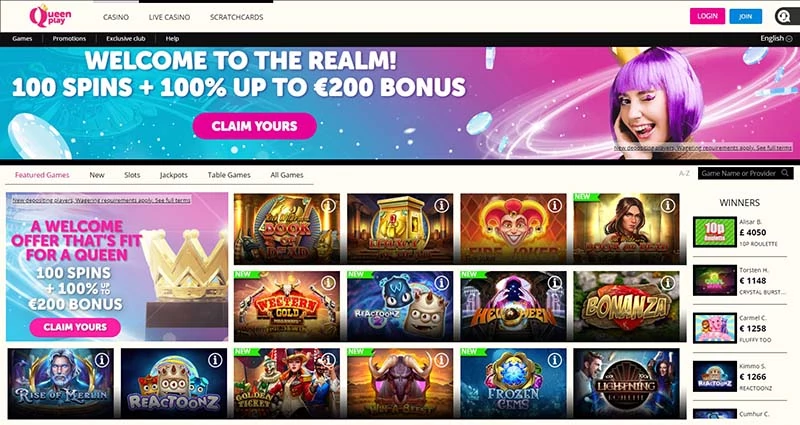This screenshot has height=425, width=800.
Task: Show info for Rise of Merlin game
Action: click(102, 360)
